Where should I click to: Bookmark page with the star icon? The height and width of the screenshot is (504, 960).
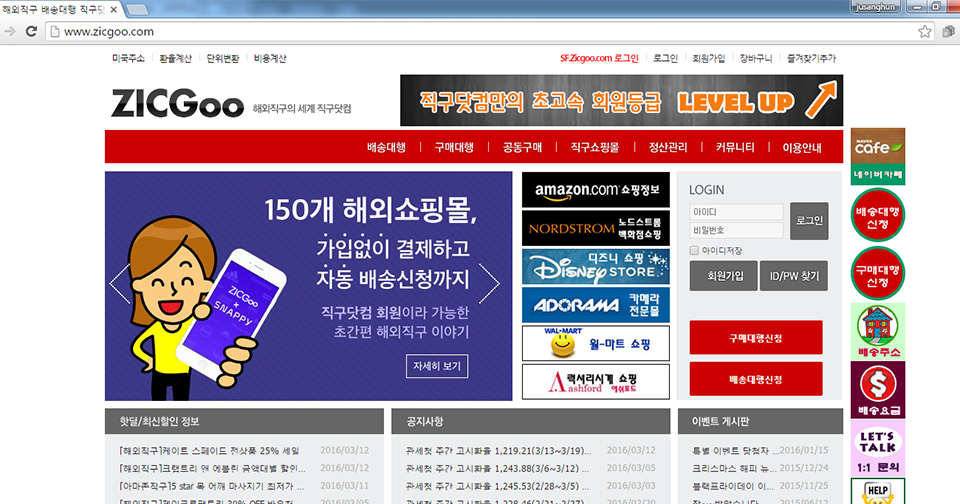point(924,31)
